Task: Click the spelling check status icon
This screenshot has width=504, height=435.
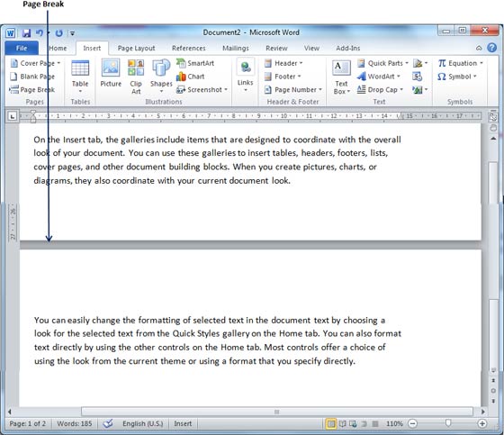Action: point(108,423)
